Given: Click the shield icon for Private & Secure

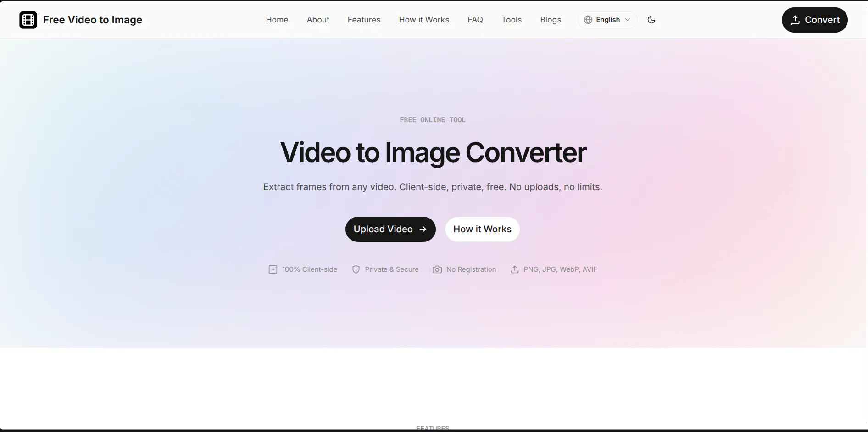Looking at the screenshot, I should click(356, 269).
